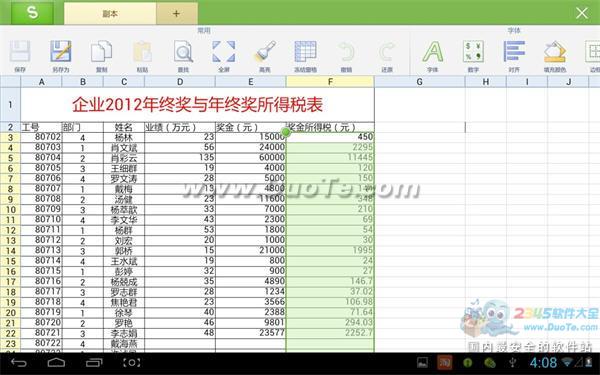600x375 pixels.
Task: Click the 姓名 header cell
Action: pos(124,127)
